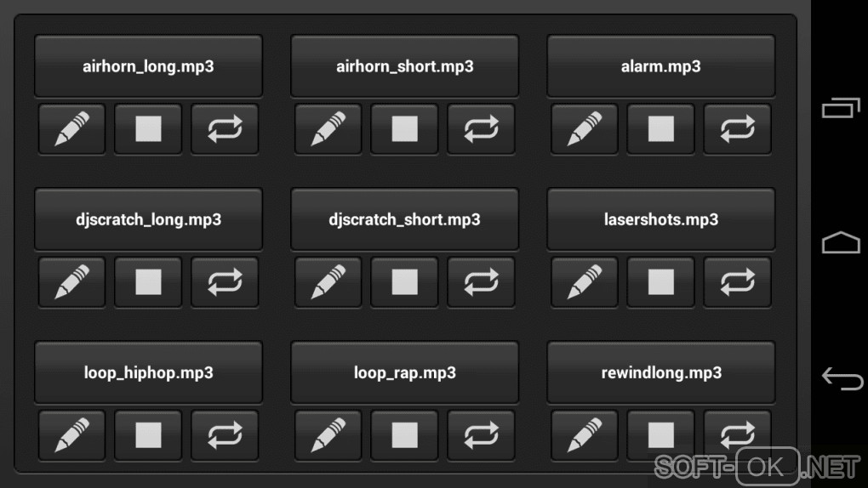Screen dimensions: 868x488
Task: Toggle loop for alarm.mp3
Action: point(737,129)
